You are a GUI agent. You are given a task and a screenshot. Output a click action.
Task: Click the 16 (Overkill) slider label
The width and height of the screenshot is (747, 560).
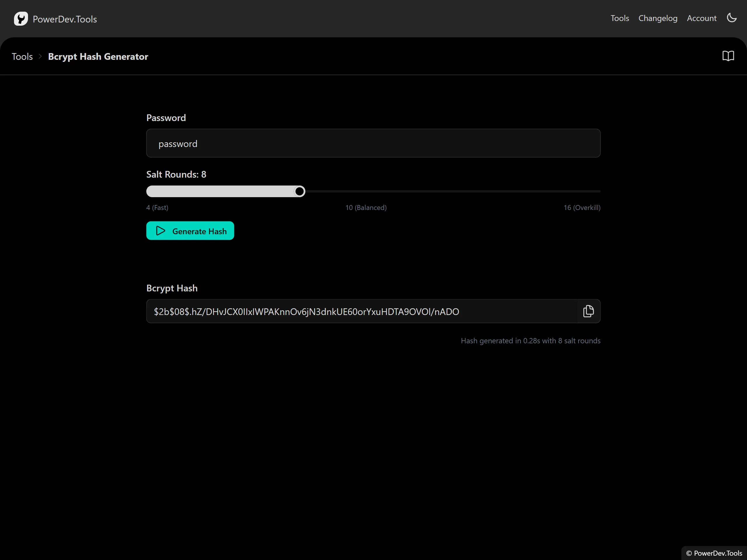coord(582,208)
